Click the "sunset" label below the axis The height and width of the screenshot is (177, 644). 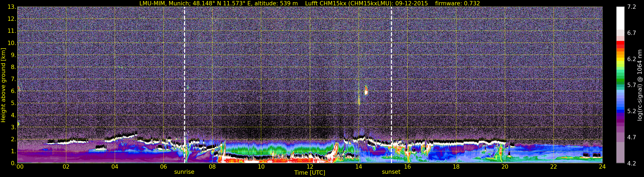tap(391, 172)
